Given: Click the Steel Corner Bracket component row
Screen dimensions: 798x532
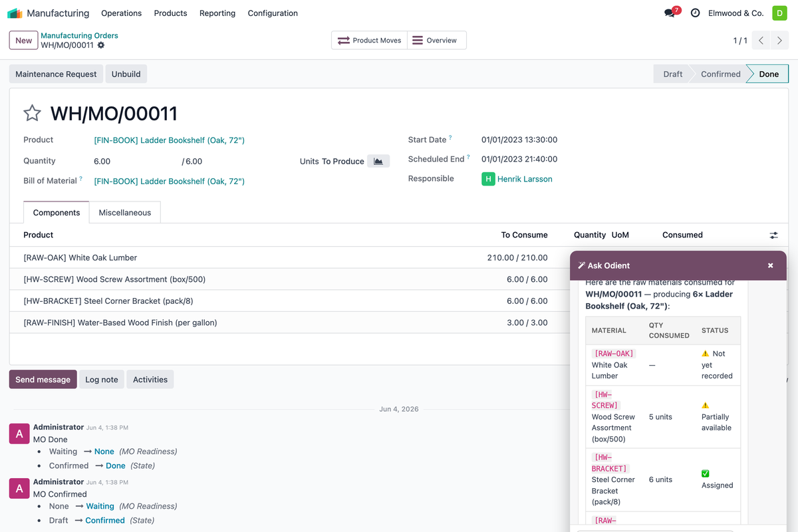Looking at the screenshot, I should (290, 301).
